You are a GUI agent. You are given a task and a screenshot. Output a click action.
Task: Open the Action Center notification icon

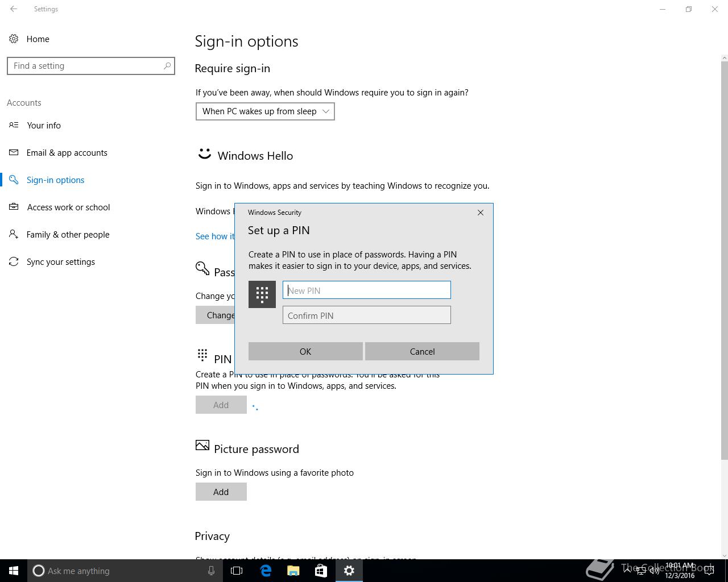coord(709,571)
